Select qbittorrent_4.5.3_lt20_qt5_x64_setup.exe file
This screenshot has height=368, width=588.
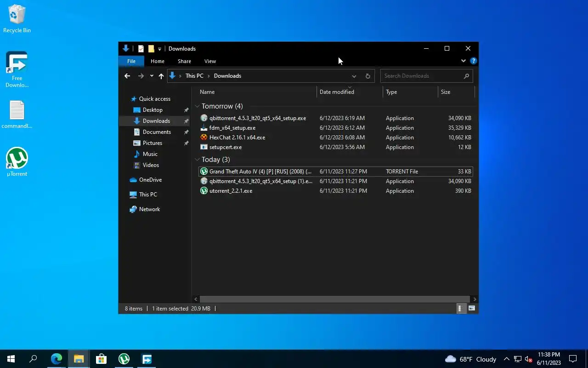tap(336, 118)
